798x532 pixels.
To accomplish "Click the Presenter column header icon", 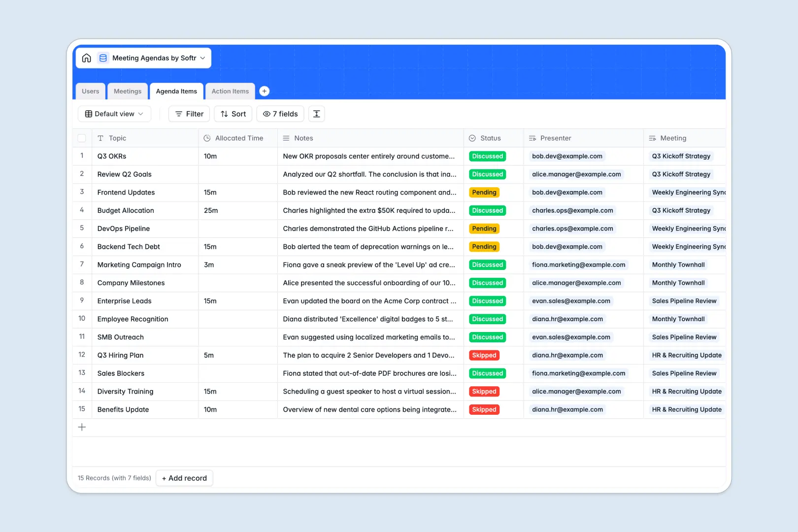I will [x=532, y=138].
